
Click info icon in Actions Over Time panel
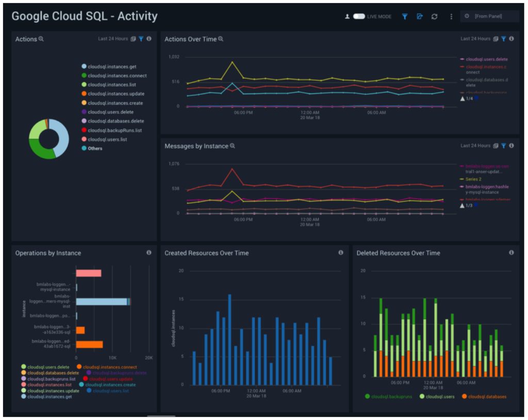511,39
